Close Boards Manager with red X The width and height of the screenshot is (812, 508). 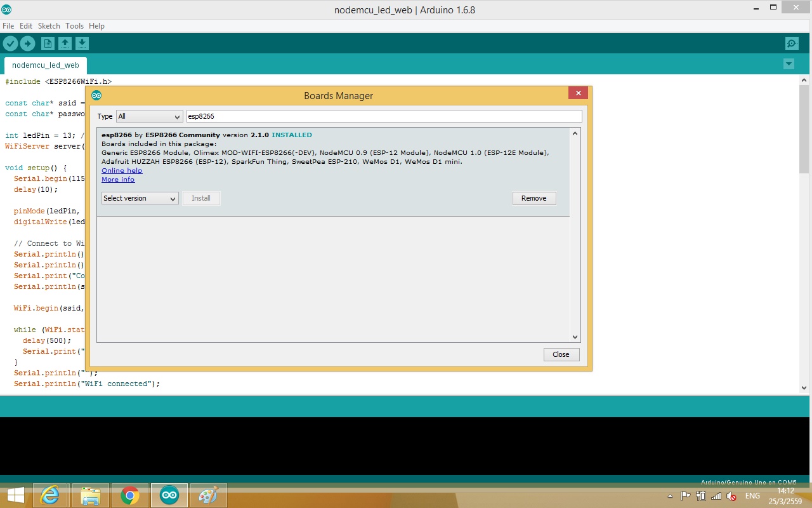click(x=577, y=93)
